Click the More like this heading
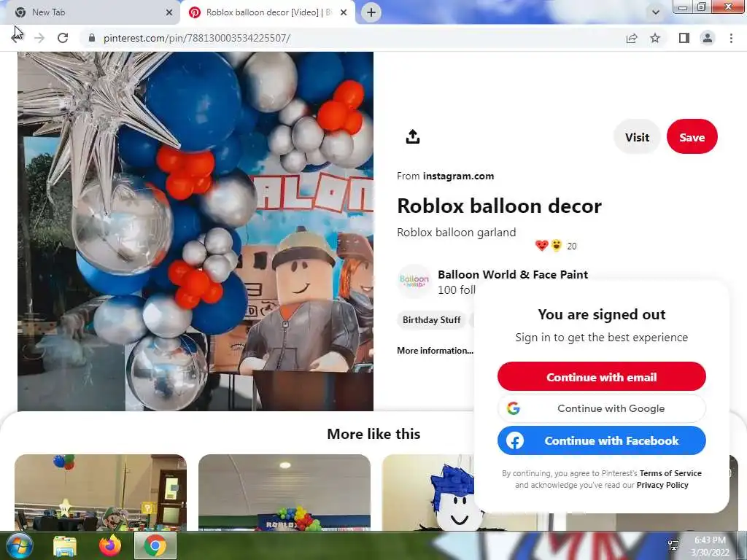The height and width of the screenshot is (560, 747). [x=373, y=434]
